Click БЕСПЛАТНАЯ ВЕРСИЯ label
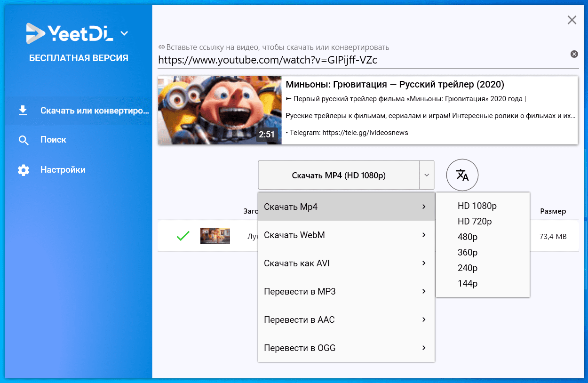588x383 pixels. (79, 58)
